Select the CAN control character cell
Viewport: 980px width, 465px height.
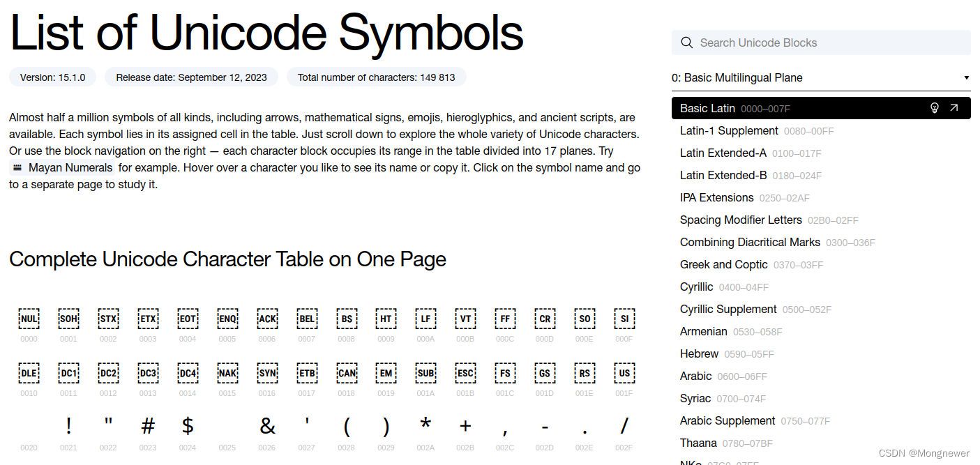(x=347, y=373)
